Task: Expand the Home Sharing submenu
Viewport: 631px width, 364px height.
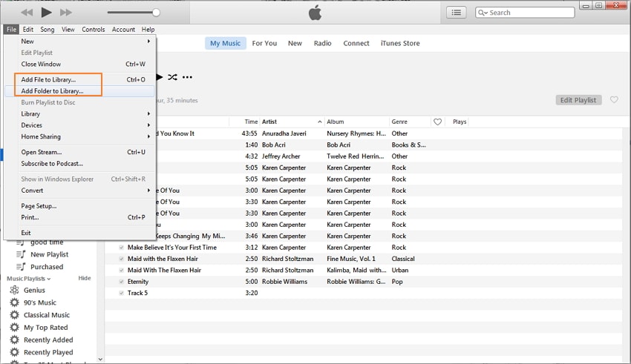Action: 148,136
